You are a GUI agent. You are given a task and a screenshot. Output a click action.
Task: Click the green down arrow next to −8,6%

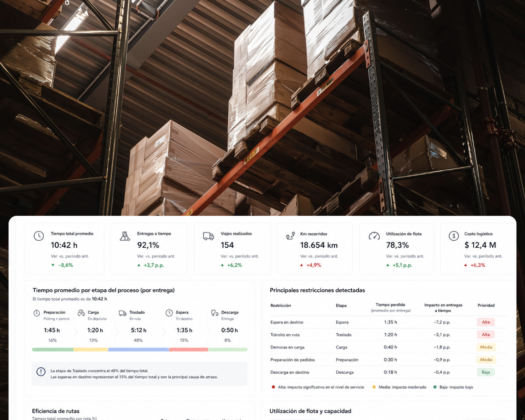53,265
